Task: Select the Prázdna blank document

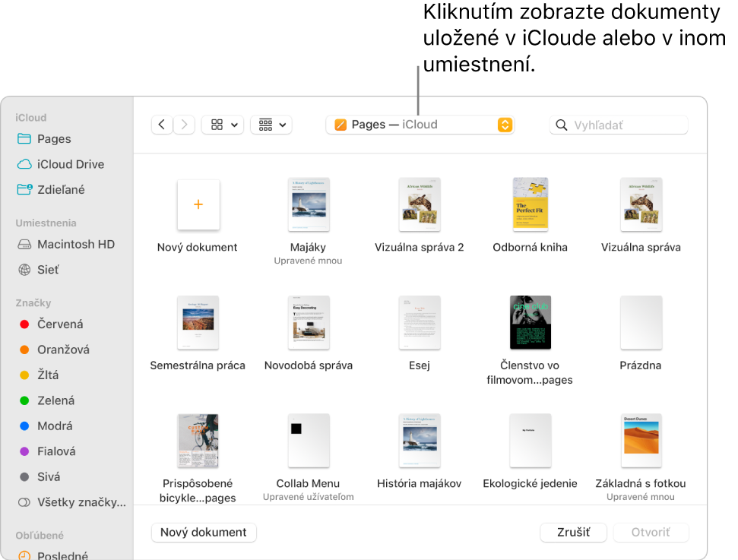Action: click(x=641, y=323)
